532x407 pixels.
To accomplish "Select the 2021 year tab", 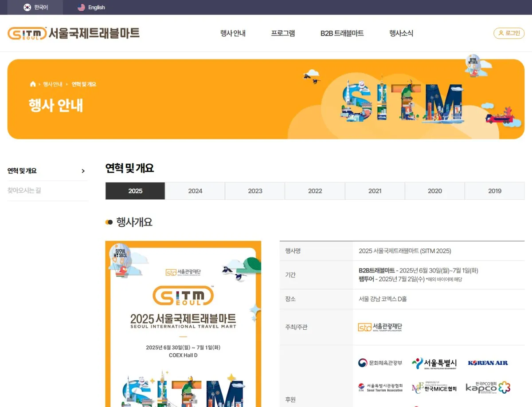I will pos(375,191).
